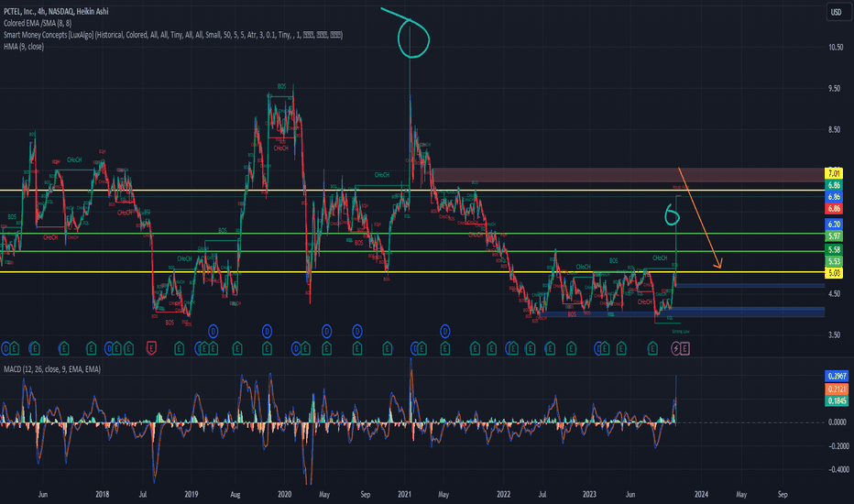Click the 2022 time axis label
The height and width of the screenshot is (504, 854).
pyautogui.click(x=503, y=494)
